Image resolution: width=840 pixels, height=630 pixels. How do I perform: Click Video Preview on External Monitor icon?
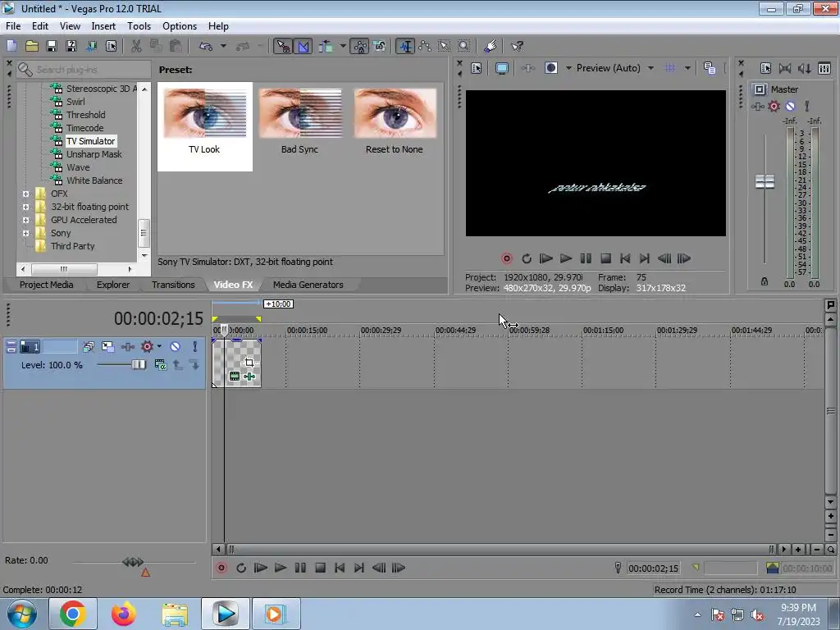[x=502, y=68]
